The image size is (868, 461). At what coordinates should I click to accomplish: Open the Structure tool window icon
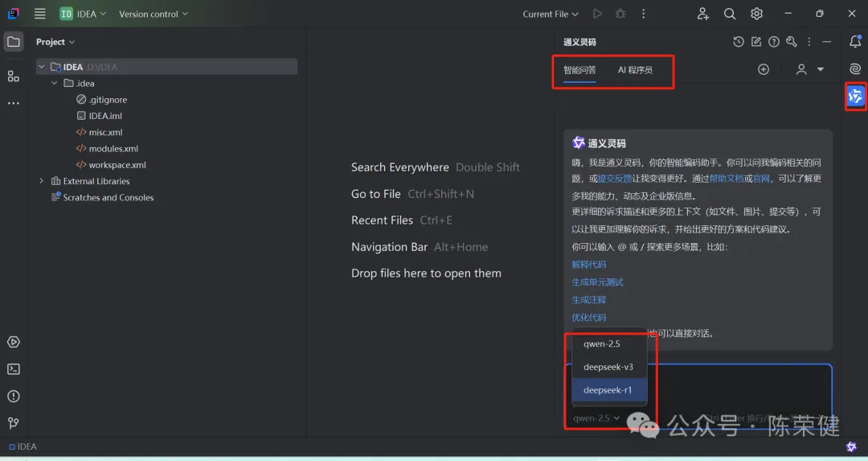click(14, 76)
